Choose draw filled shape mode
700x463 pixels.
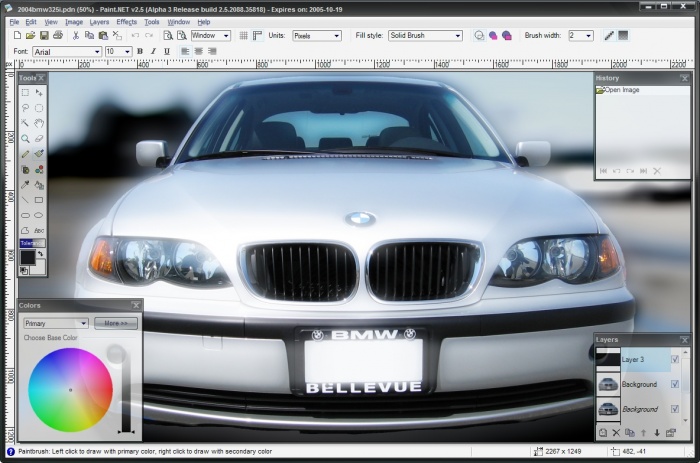(x=493, y=35)
